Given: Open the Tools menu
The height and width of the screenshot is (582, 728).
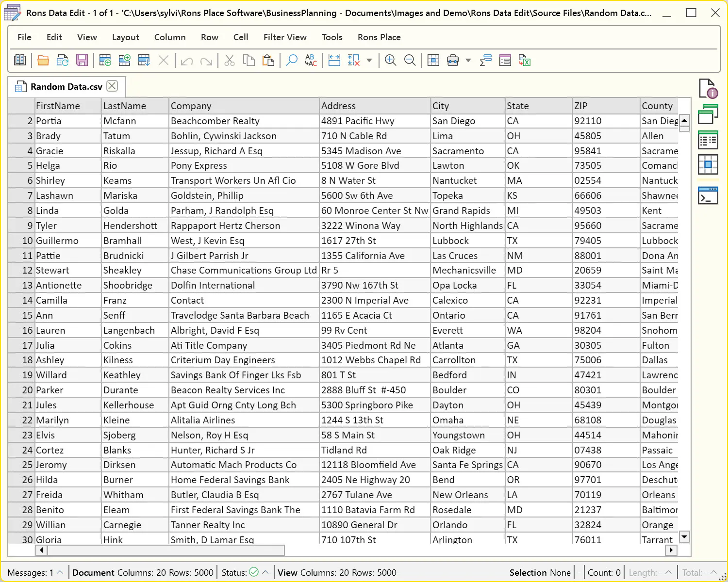Looking at the screenshot, I should pos(332,37).
